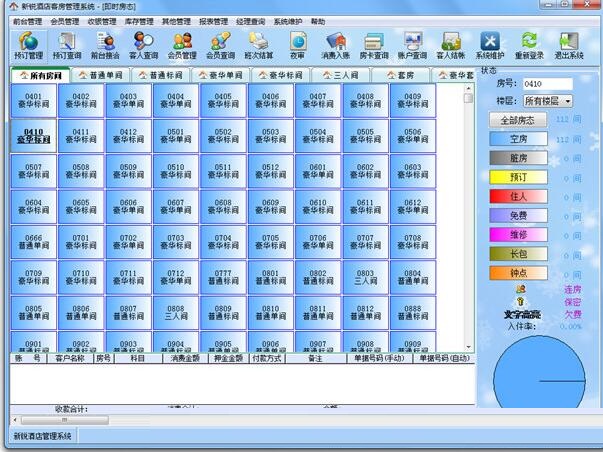Click the 系统维护 toolbar icon

(490, 45)
